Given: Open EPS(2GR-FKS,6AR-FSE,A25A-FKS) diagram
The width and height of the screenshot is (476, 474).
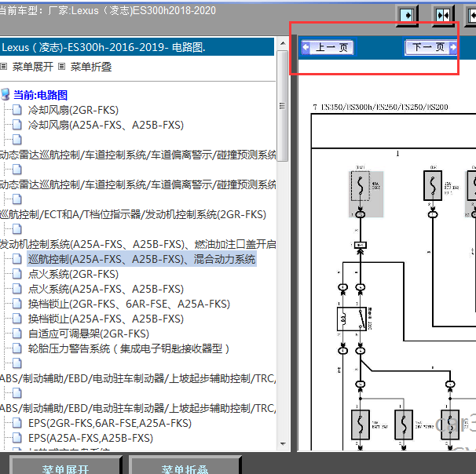Looking at the screenshot, I should pyautogui.click(x=110, y=423).
